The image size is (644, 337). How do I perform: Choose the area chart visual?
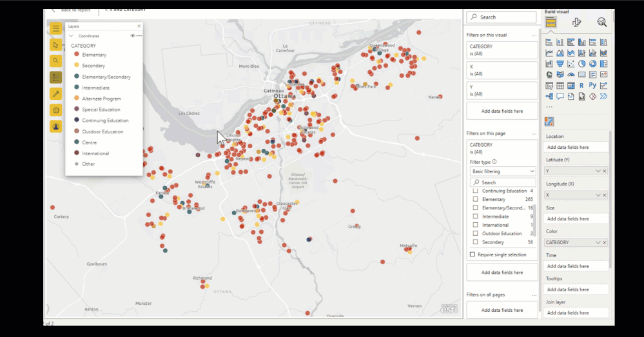(x=560, y=53)
